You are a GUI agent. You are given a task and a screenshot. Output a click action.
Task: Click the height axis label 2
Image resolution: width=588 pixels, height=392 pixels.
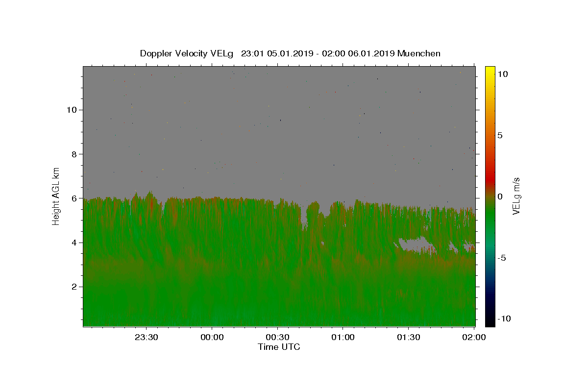tap(74, 287)
